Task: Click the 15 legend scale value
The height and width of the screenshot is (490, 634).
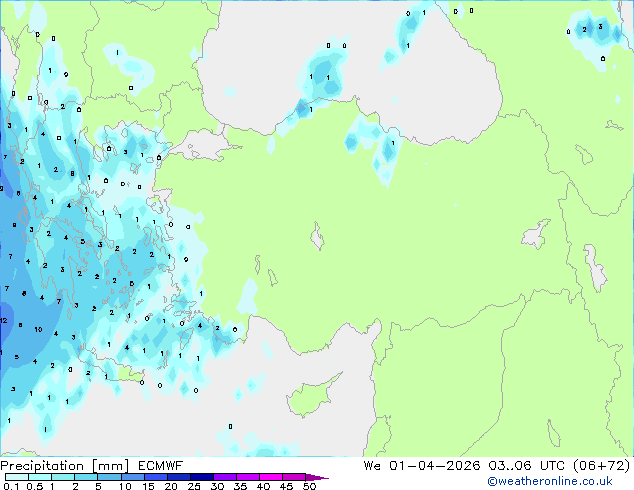Action: [x=148, y=486]
